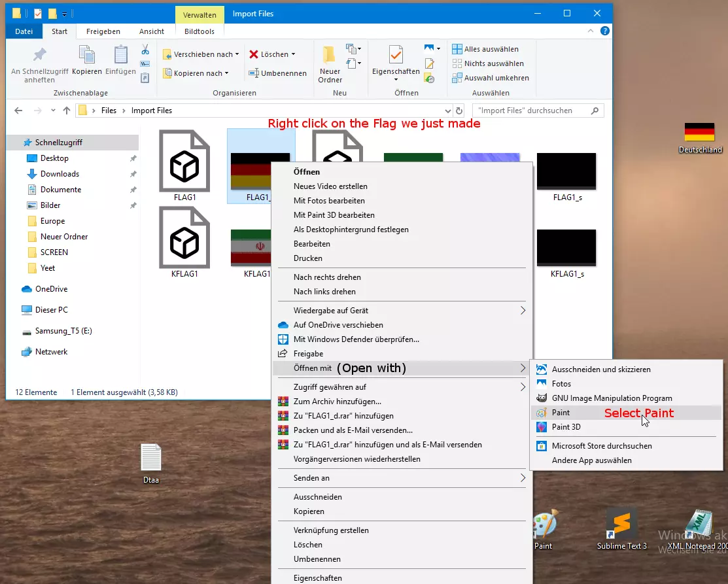The image size is (728, 584).
Task: Open Downloads in navigation pane
Action: 60,173
